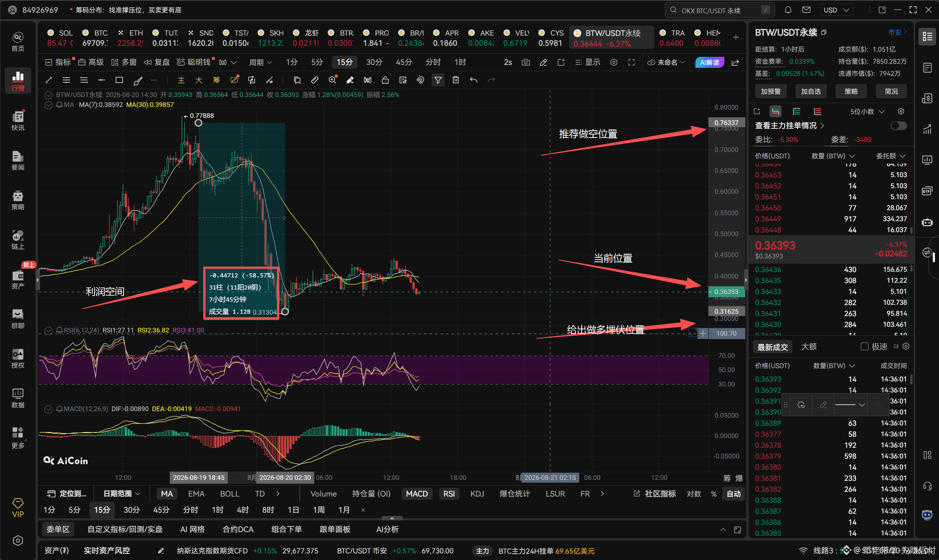Toggle the 查看主力挂单情况 switch
The height and width of the screenshot is (560, 939).
(x=898, y=126)
